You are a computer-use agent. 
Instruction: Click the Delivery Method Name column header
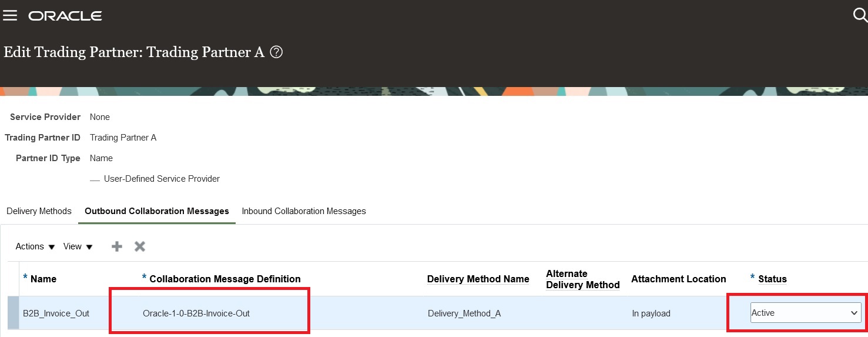(478, 279)
